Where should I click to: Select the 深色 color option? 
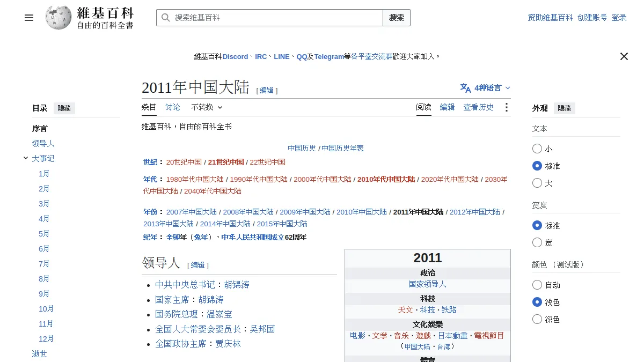[537, 319]
